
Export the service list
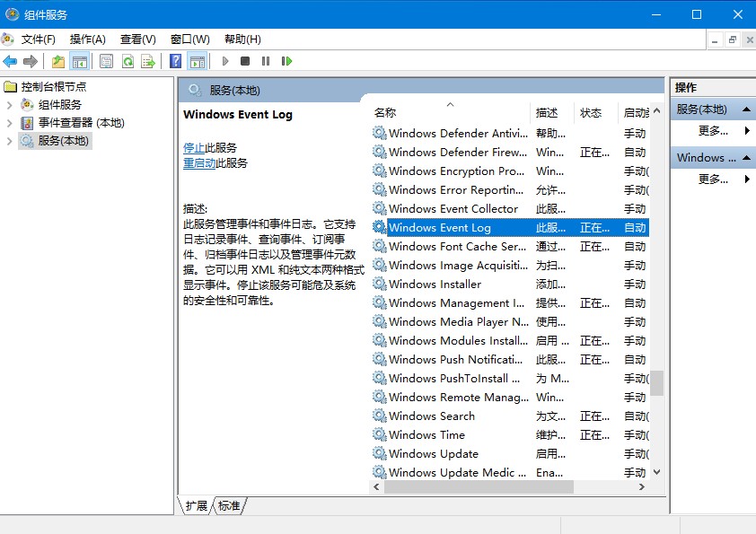pos(149,60)
